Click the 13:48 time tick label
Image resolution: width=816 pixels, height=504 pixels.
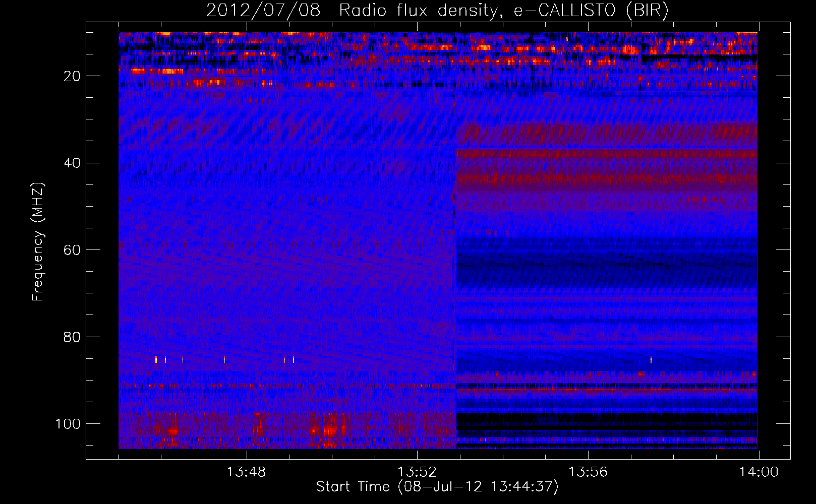coord(247,472)
